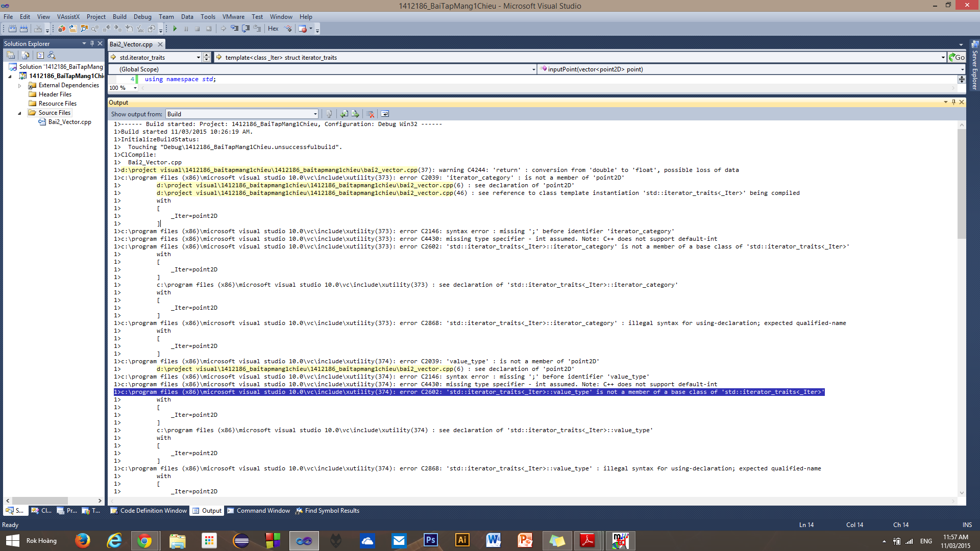
Task: Click the Clear All output icon
Action: [x=371, y=114]
